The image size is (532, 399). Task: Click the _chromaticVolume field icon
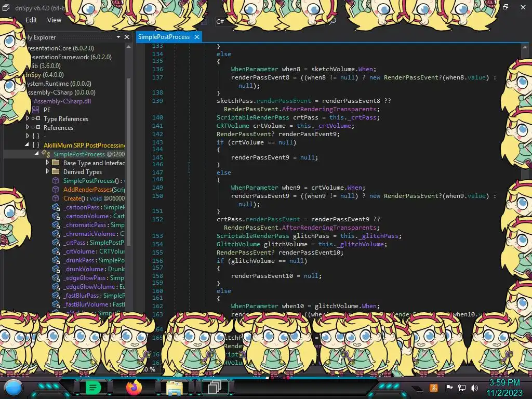click(x=56, y=234)
